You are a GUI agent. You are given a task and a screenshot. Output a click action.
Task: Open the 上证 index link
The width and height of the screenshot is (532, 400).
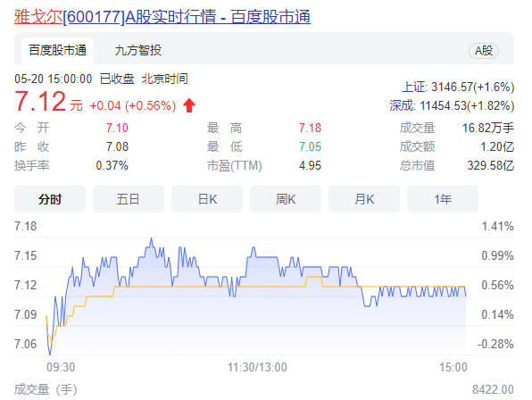413,87
